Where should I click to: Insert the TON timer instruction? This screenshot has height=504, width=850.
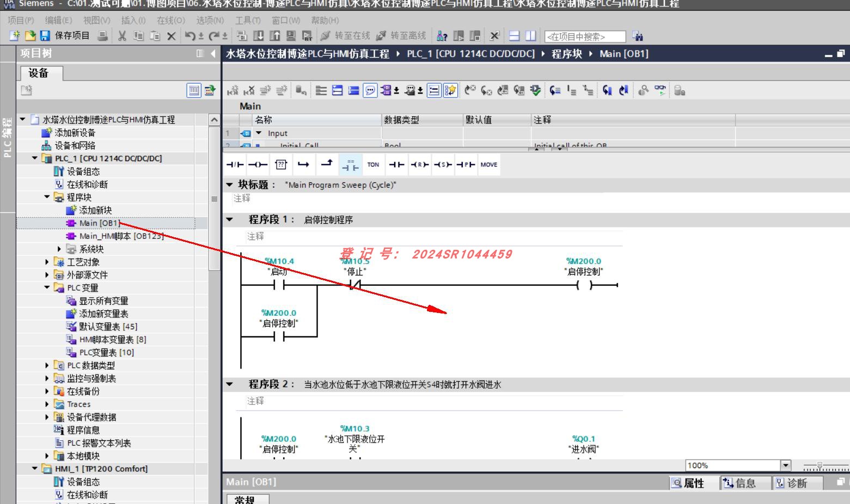click(x=373, y=164)
